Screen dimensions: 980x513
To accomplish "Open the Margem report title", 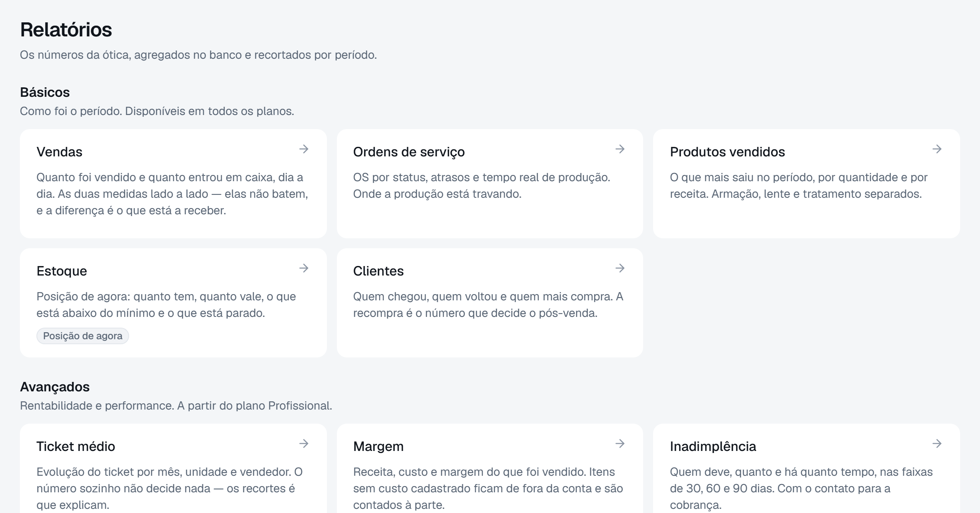I will [378, 446].
